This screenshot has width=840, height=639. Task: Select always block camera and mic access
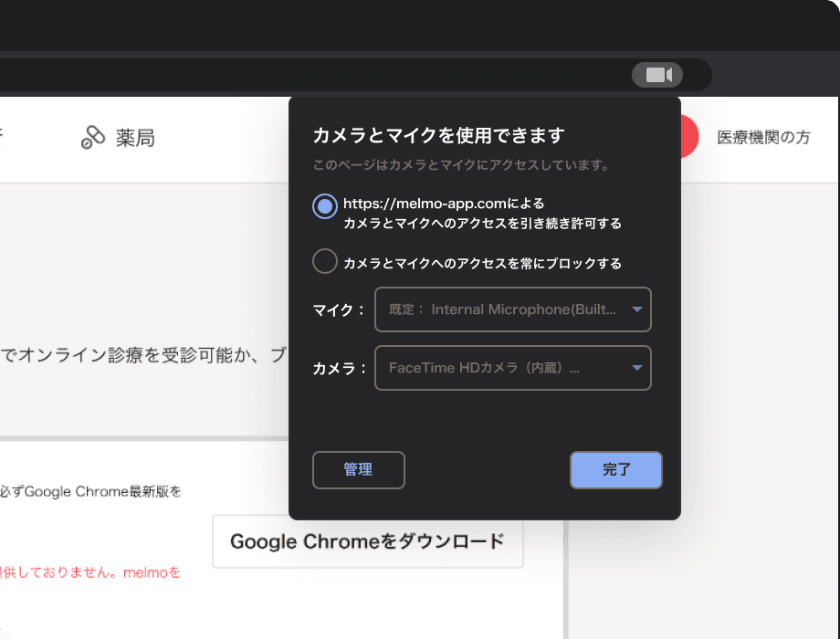pyautogui.click(x=324, y=261)
